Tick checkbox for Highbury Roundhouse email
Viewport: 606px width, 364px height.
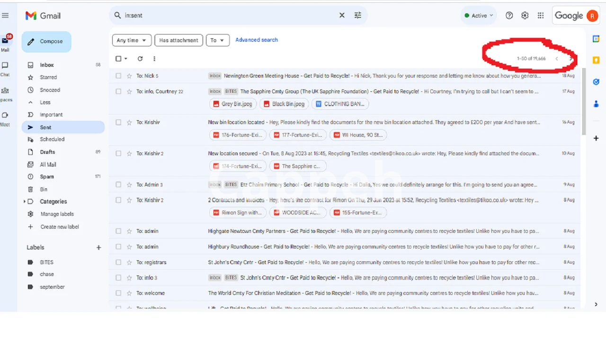(118, 247)
